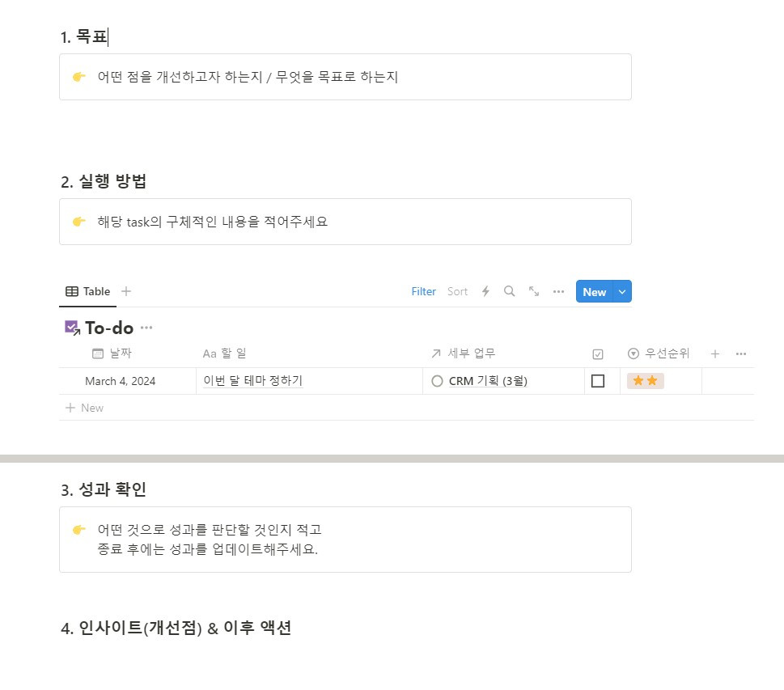Select the Table view icon
This screenshot has width=784, height=690.
[71, 291]
